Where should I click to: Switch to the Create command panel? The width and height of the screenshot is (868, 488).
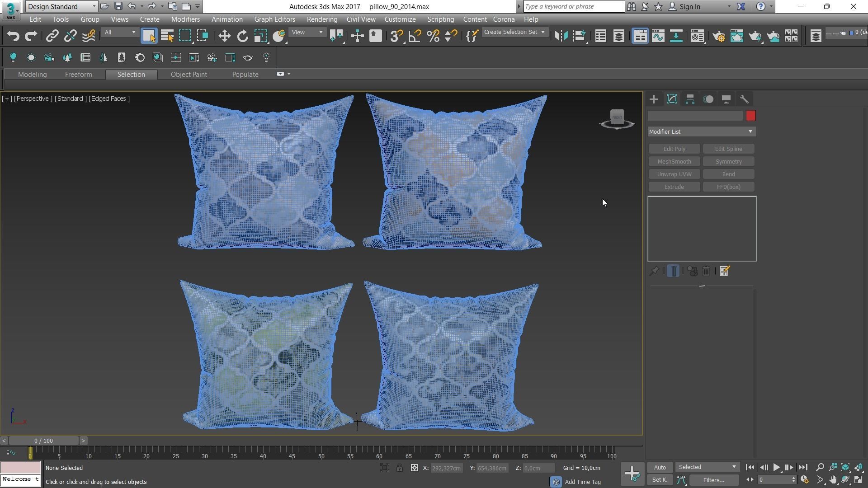[654, 99]
